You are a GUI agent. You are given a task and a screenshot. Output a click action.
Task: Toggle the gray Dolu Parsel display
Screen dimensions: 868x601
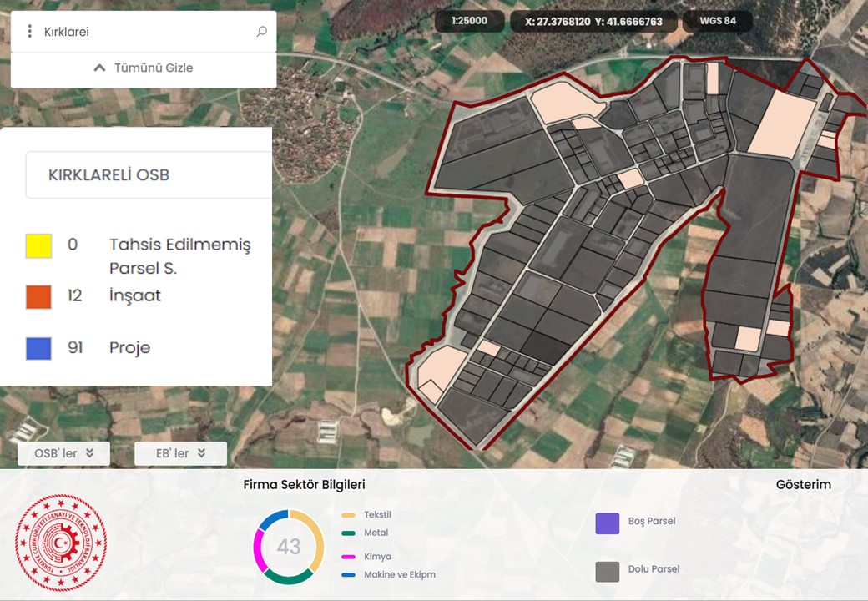pos(607,571)
